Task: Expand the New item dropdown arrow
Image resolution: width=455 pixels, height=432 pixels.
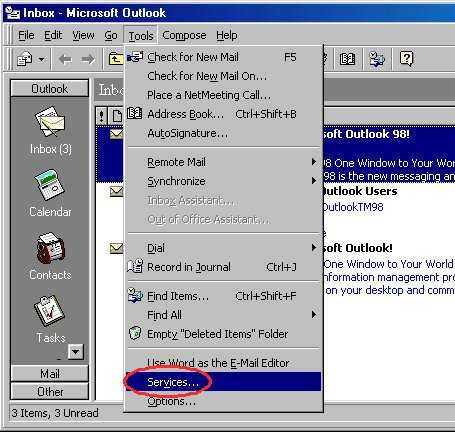Action: click(41, 60)
